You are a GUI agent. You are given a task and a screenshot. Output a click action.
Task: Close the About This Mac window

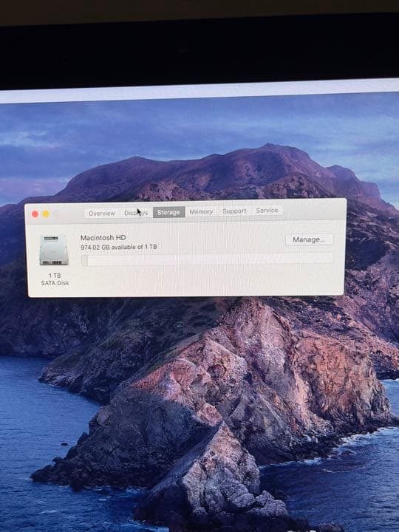click(35, 214)
